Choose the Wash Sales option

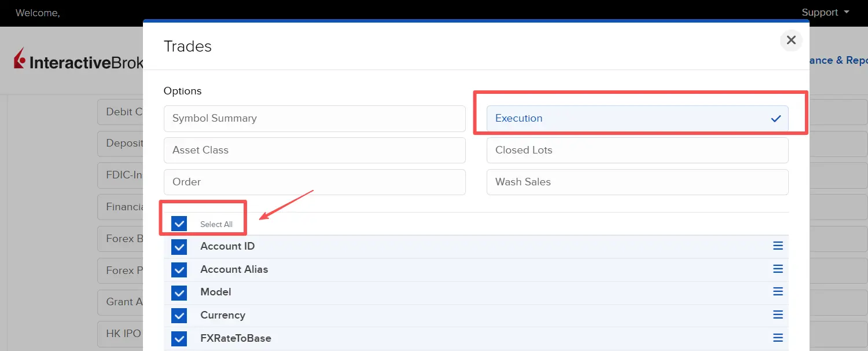(637, 182)
